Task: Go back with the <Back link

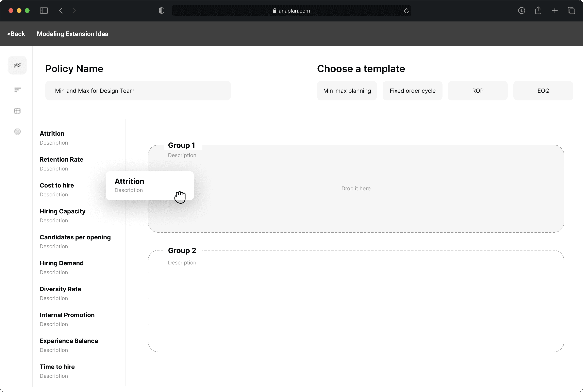Action: click(16, 34)
